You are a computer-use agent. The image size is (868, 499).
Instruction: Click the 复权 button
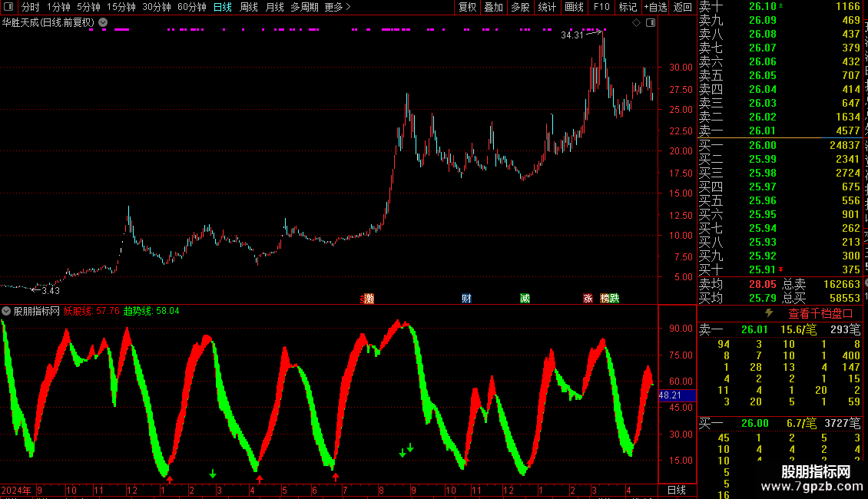click(467, 7)
